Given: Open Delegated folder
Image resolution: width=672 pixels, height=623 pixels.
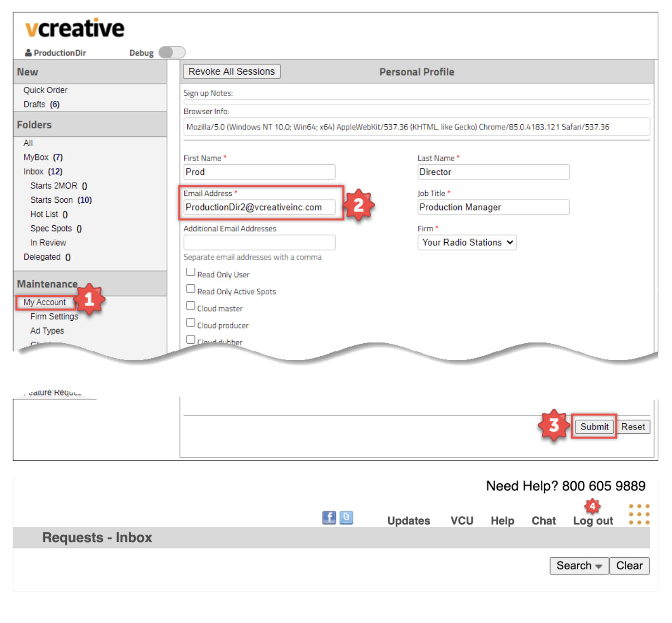Looking at the screenshot, I should pos(47,257).
